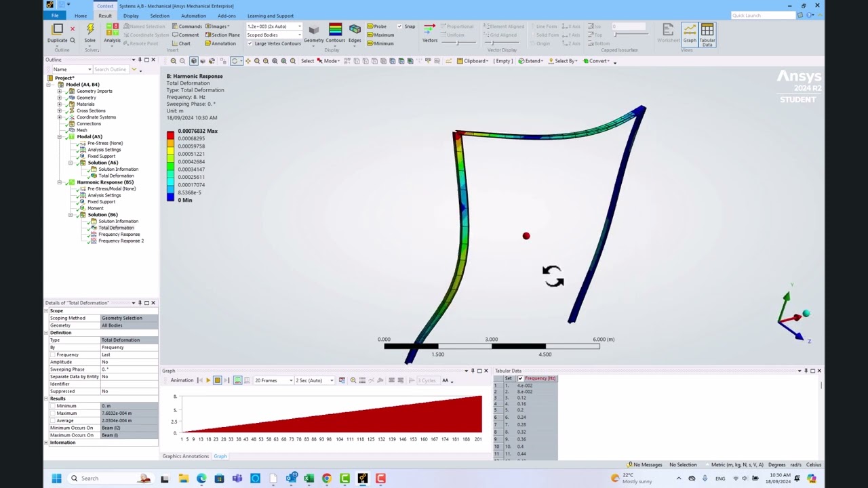Select the Moment item in the outline tree
The width and height of the screenshot is (868, 488).
tap(96, 208)
